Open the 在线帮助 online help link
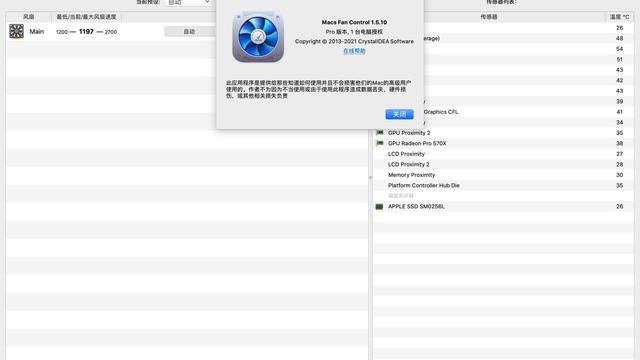The image size is (640, 360). (354, 51)
